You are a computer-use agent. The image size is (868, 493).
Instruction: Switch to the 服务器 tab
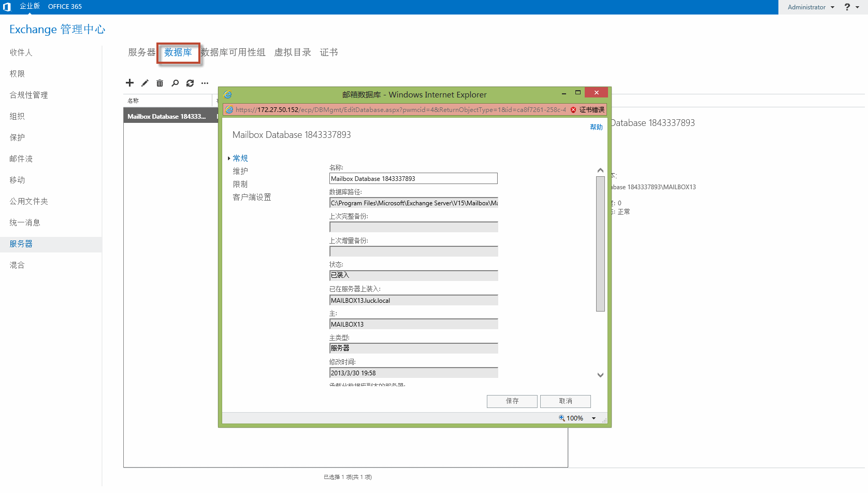[142, 52]
